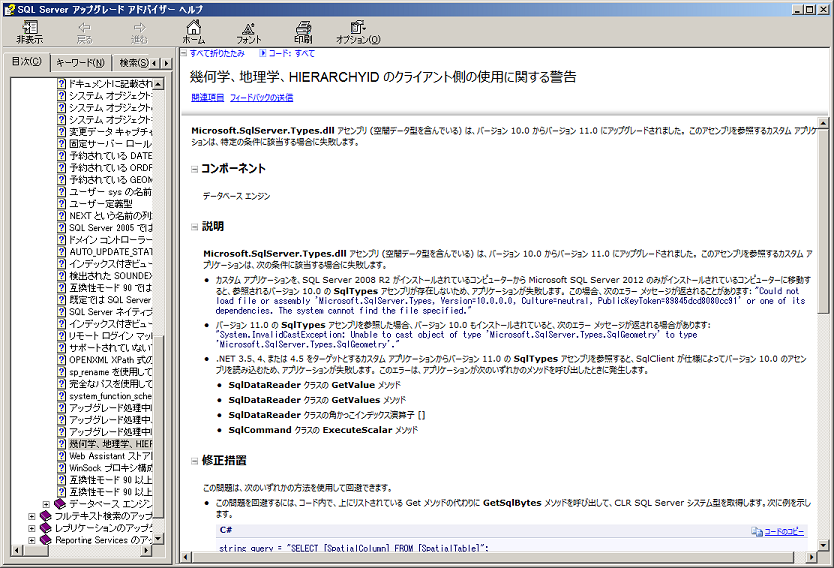This screenshot has height=568, width=834.
Task: Expand the レプリケーション tree node
Action: click(x=33, y=526)
